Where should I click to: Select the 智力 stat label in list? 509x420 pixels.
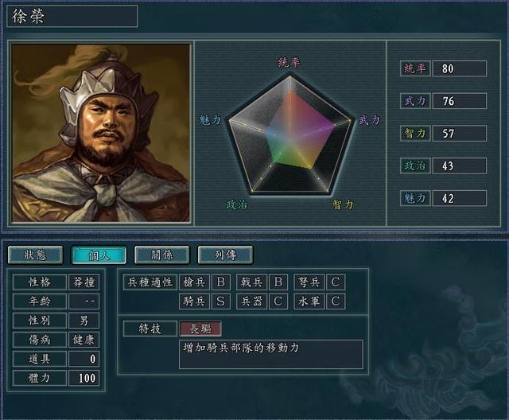click(x=415, y=134)
